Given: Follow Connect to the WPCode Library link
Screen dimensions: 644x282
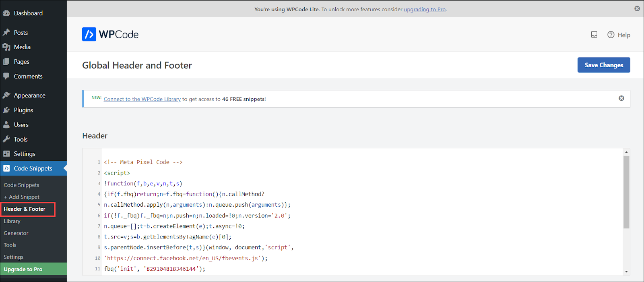Looking at the screenshot, I should click(x=142, y=99).
